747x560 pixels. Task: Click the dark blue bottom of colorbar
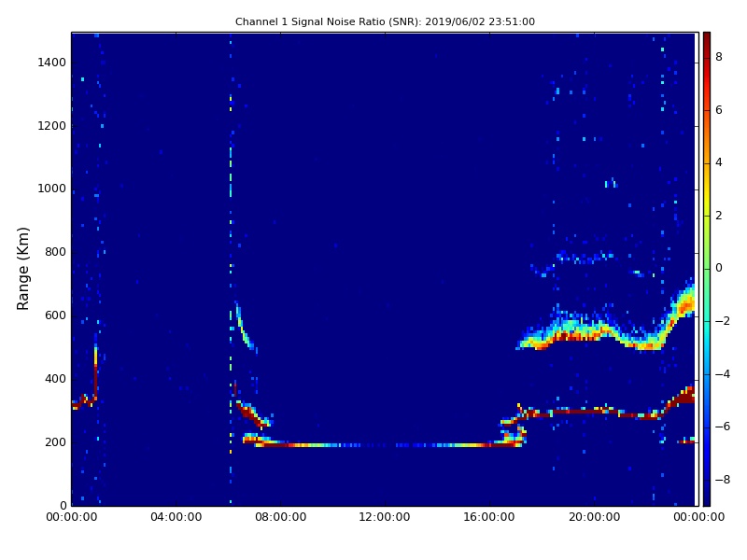[x=706, y=501]
